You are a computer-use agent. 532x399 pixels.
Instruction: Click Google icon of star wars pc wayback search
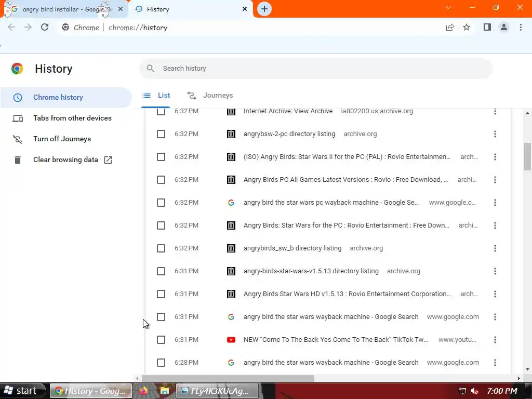click(x=231, y=203)
